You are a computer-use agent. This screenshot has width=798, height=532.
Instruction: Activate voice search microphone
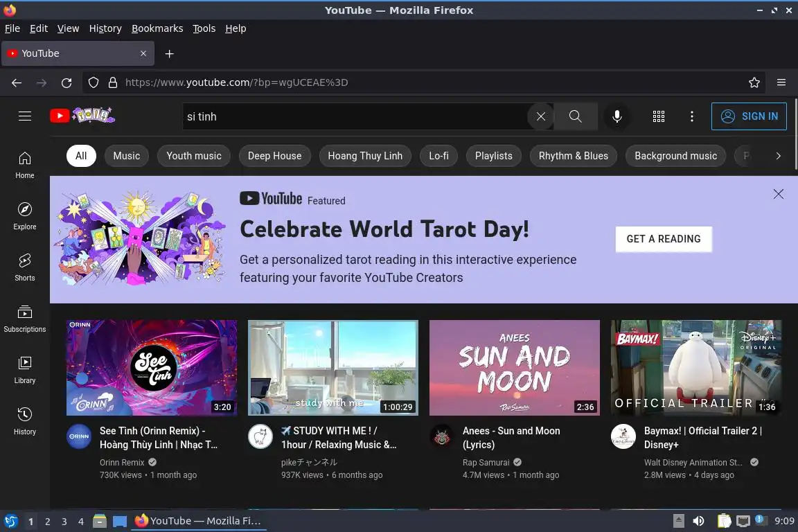617,116
